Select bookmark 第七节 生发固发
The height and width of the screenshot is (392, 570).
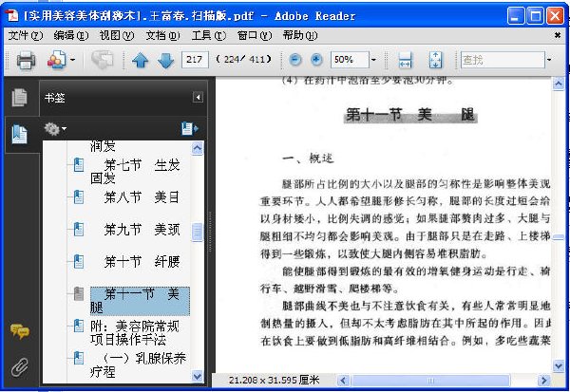point(135,172)
